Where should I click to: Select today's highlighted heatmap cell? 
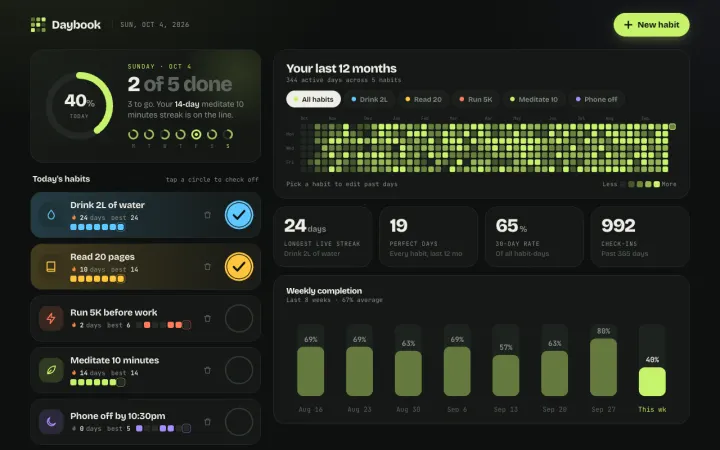click(672, 126)
